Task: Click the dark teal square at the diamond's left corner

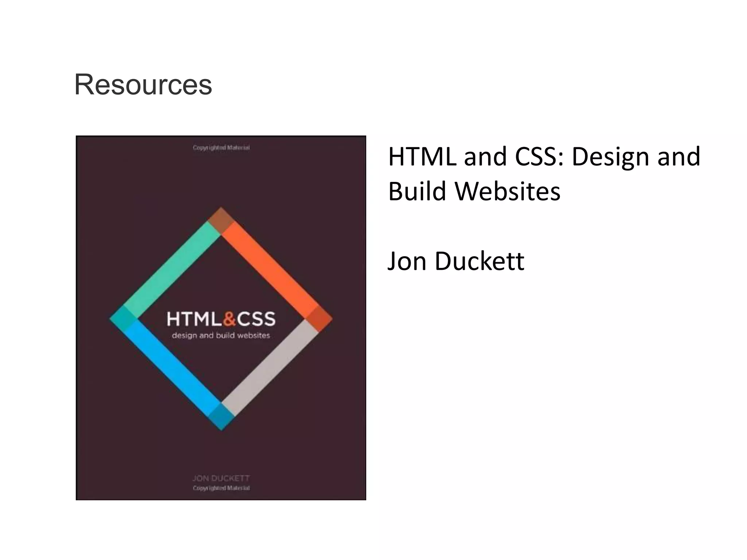Action: point(123,319)
